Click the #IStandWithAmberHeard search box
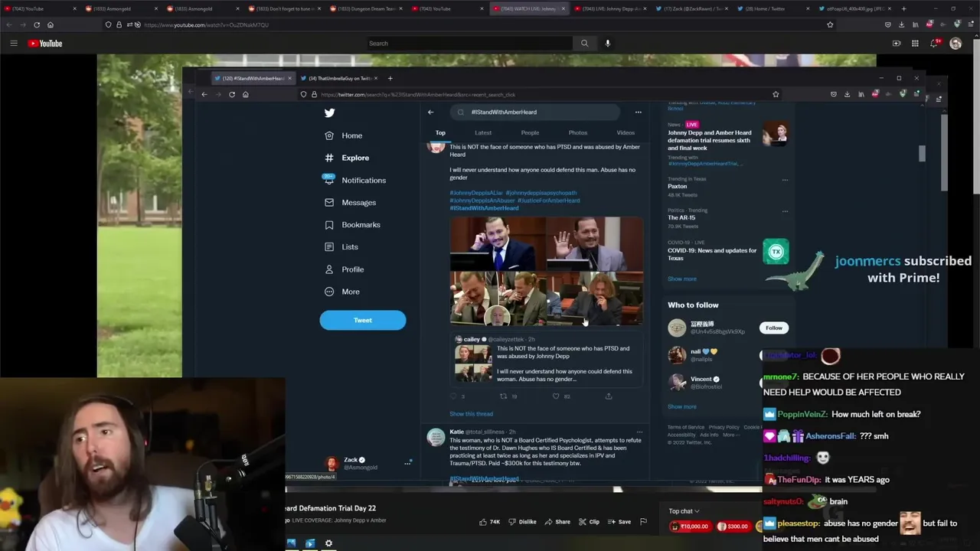Screen dimensions: 980x551 click(535, 112)
